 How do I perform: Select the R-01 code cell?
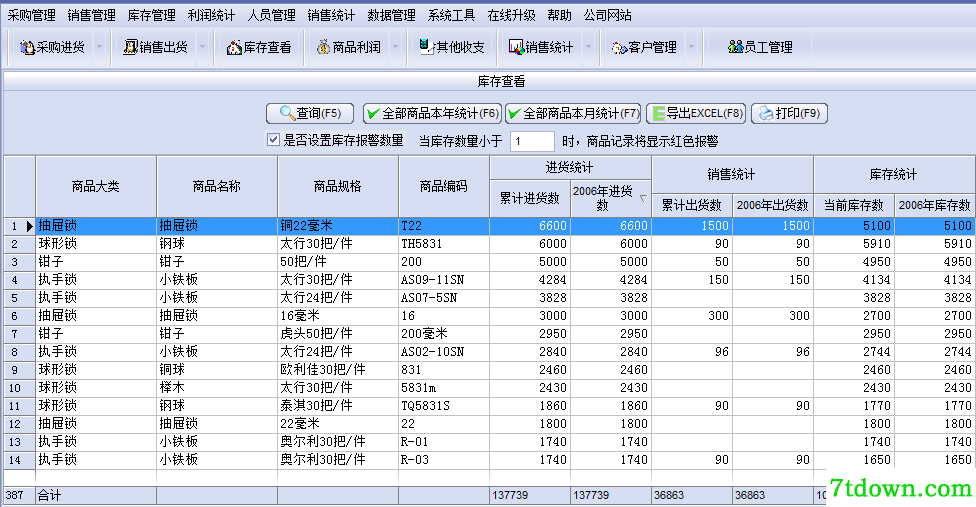coord(444,442)
